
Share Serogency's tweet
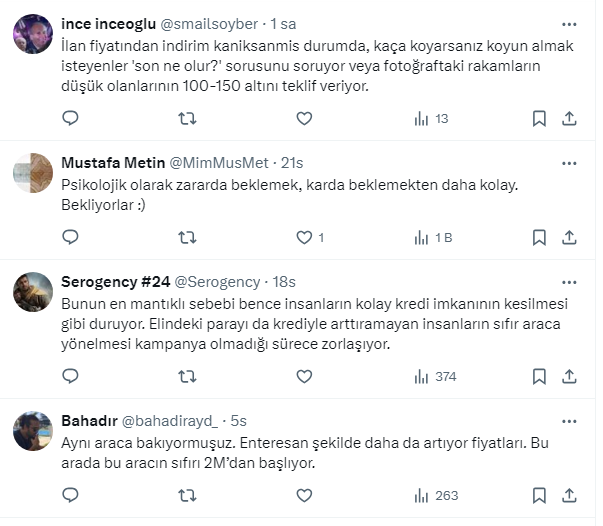pyautogui.click(x=569, y=377)
